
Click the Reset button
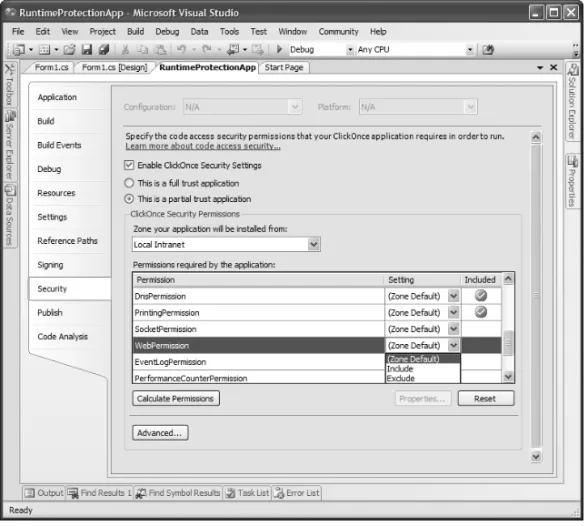486,399
